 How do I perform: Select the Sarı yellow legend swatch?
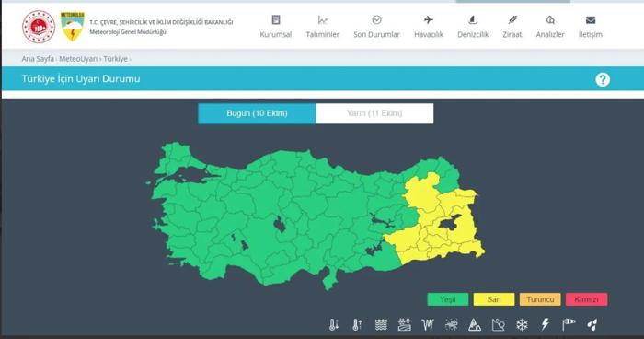[494, 299]
